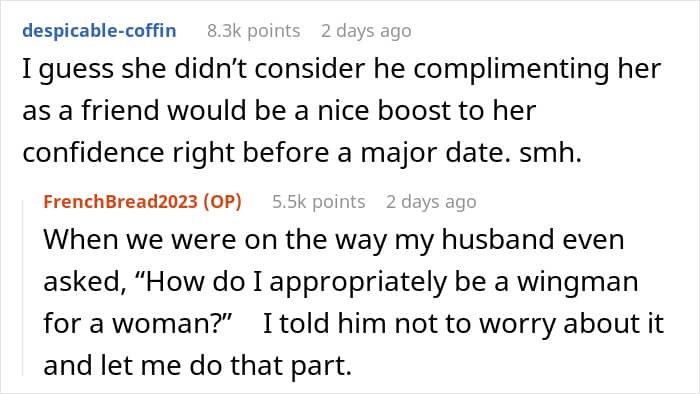The image size is (700, 394).
Task: Click the word 'wingman' in the reply
Action: point(578,283)
